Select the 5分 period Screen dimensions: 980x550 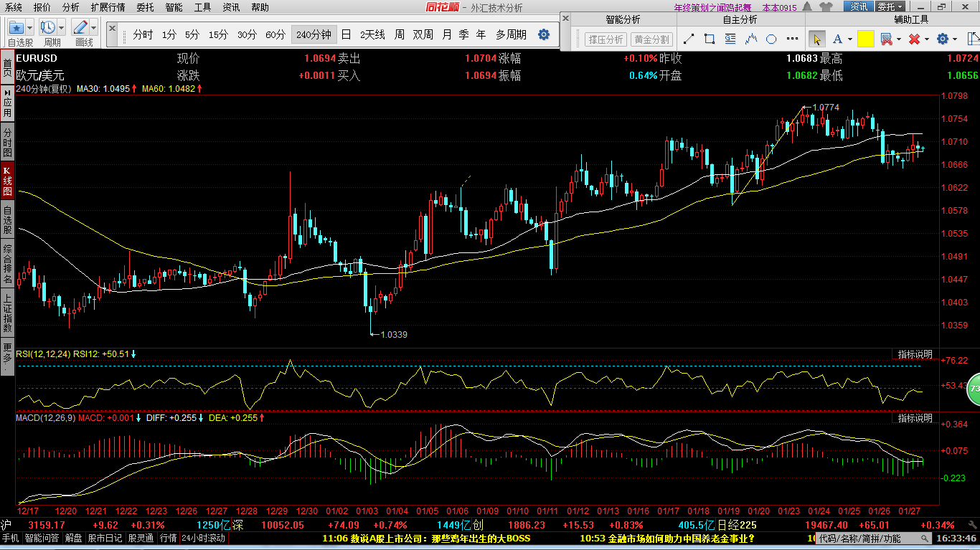pos(192,34)
